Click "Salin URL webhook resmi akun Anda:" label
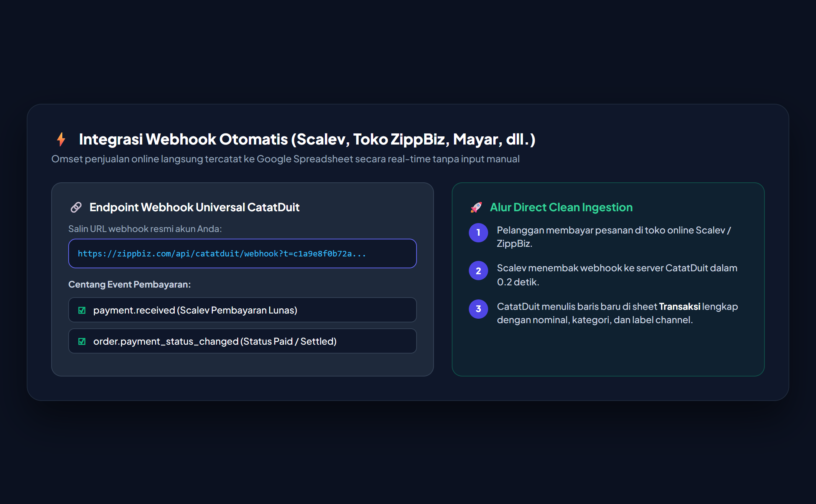The width and height of the screenshot is (816, 504). tap(145, 229)
